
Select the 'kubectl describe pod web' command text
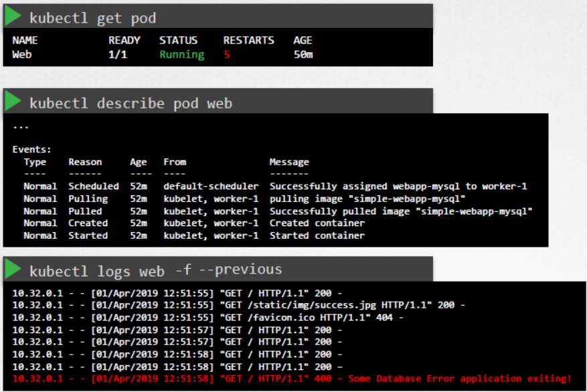pyautogui.click(x=131, y=102)
